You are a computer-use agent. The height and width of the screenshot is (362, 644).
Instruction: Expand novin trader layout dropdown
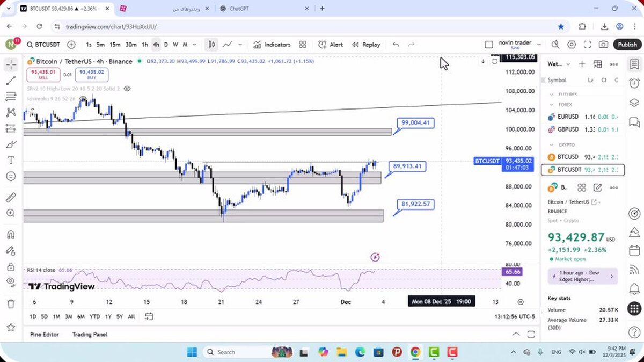tap(539, 45)
